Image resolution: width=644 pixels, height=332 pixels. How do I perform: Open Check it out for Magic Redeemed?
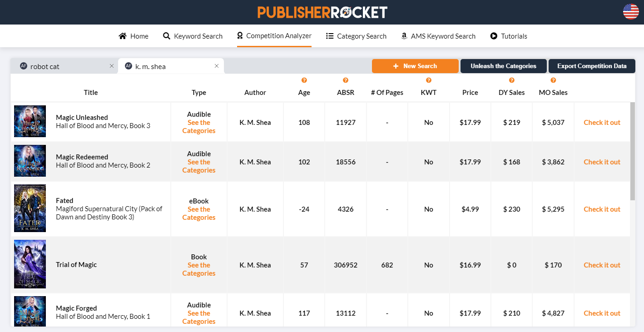[602, 161]
